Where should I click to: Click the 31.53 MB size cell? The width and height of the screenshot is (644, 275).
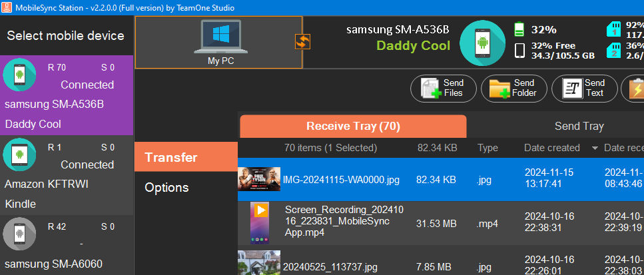tap(436, 224)
